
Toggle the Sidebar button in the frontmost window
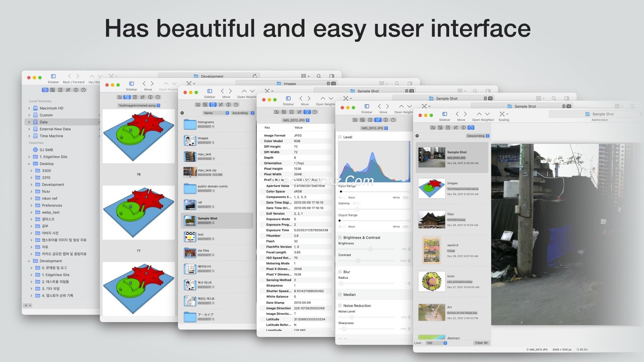444,114
